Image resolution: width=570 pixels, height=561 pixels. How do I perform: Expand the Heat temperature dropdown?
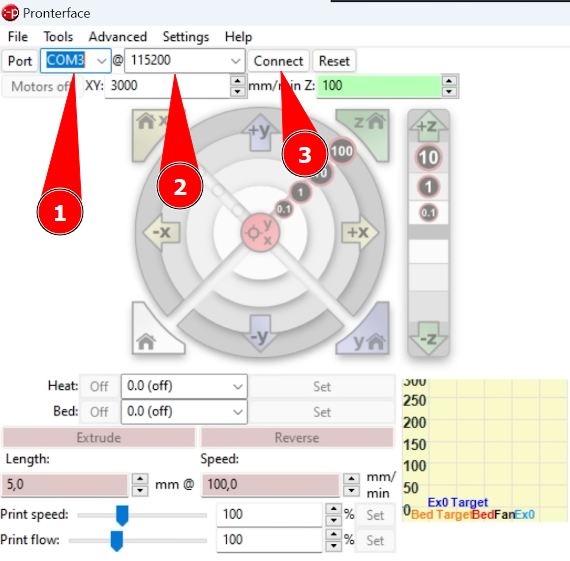click(238, 386)
